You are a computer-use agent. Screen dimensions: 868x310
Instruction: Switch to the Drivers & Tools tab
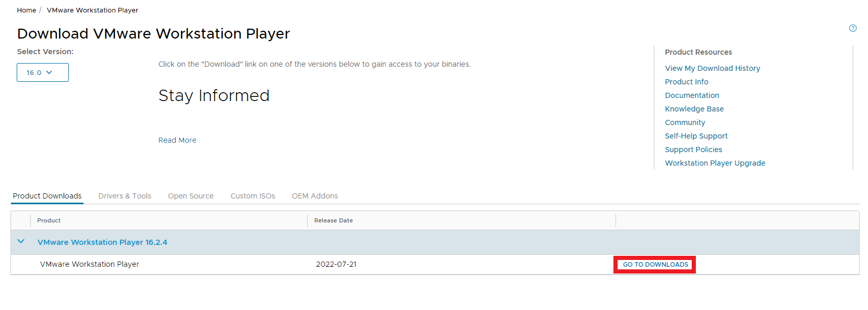click(x=125, y=196)
